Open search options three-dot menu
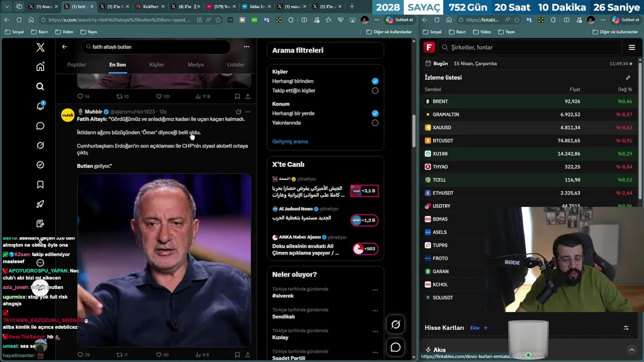 tap(247, 47)
